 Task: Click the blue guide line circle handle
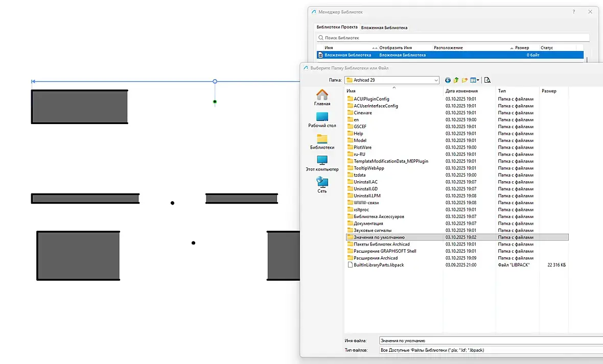[x=215, y=82]
